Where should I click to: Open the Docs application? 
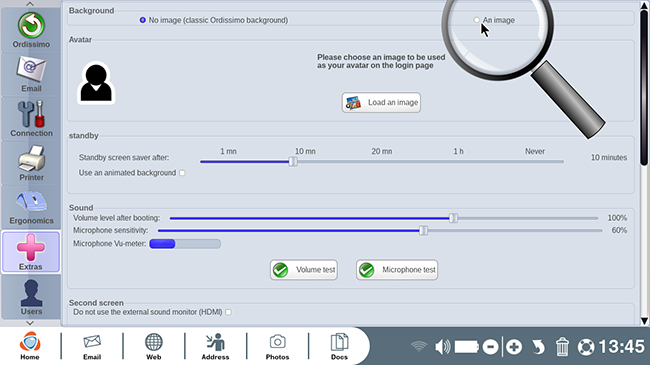pyautogui.click(x=339, y=346)
